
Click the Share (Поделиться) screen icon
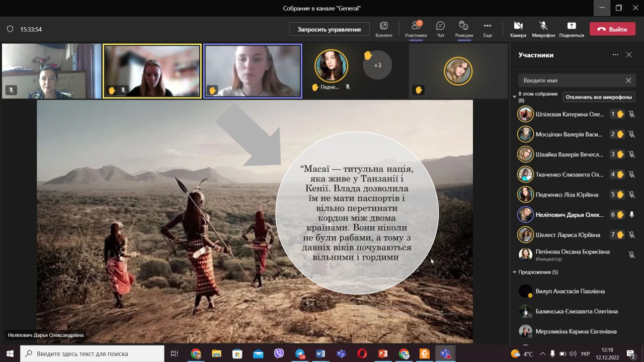click(571, 26)
